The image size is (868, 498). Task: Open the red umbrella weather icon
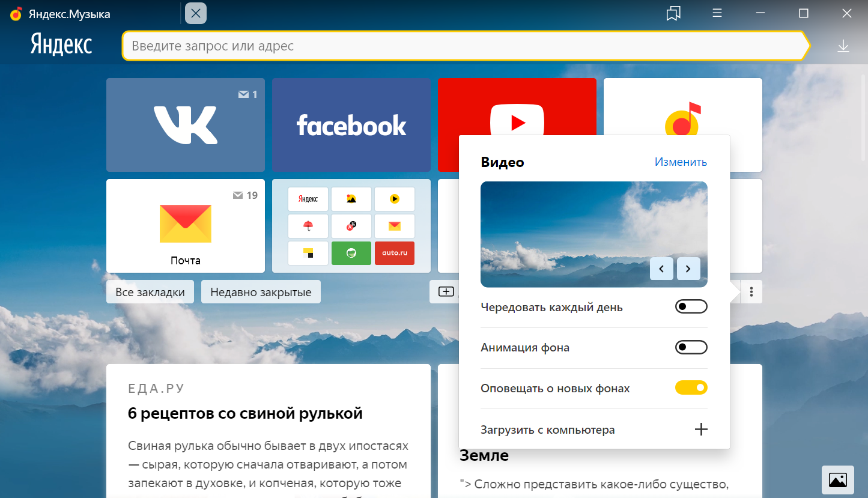tap(308, 226)
